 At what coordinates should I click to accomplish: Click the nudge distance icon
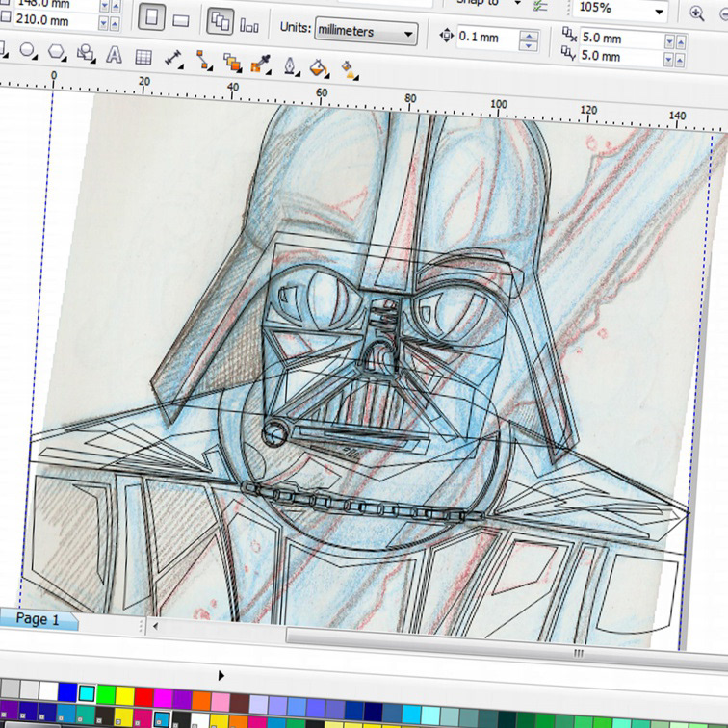446,36
